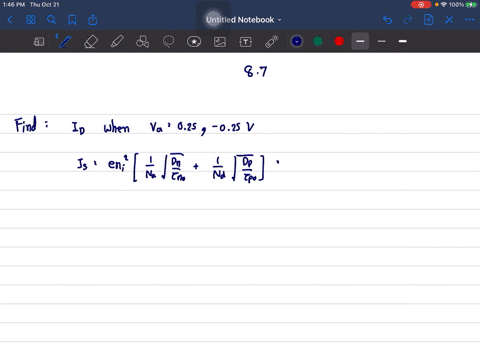This screenshot has width=480, height=360.
Task: Select the thin stroke thickness
Action: click(x=382, y=41)
